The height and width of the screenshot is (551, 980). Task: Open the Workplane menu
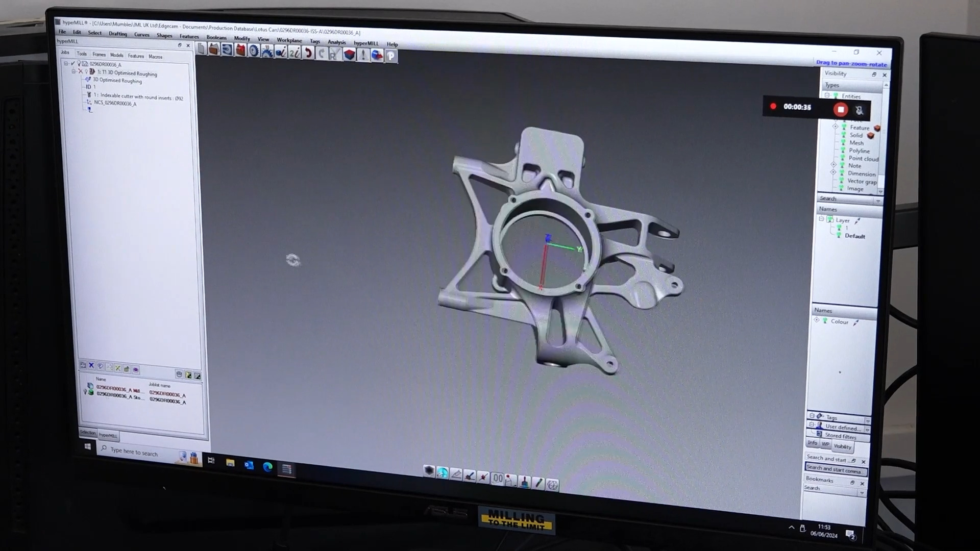tap(289, 40)
